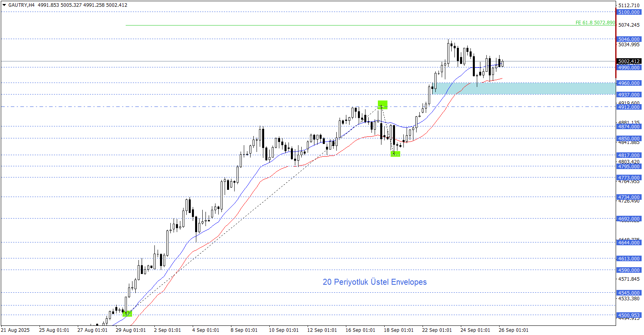Click the 4533.380 axis value
Image resolution: width=644 pixels, height=335 pixels.
[x=629, y=299]
